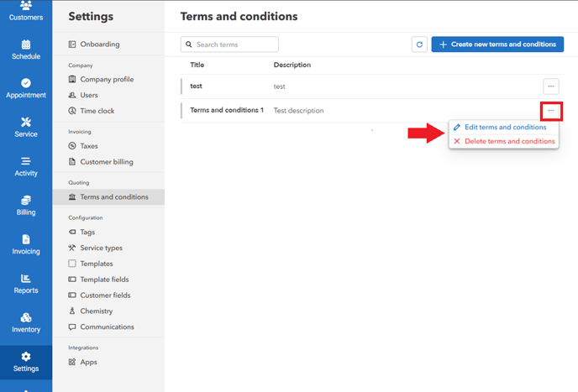Screen dimensions: 578x392
Task: Open the Taxes settings page
Action: coord(89,146)
